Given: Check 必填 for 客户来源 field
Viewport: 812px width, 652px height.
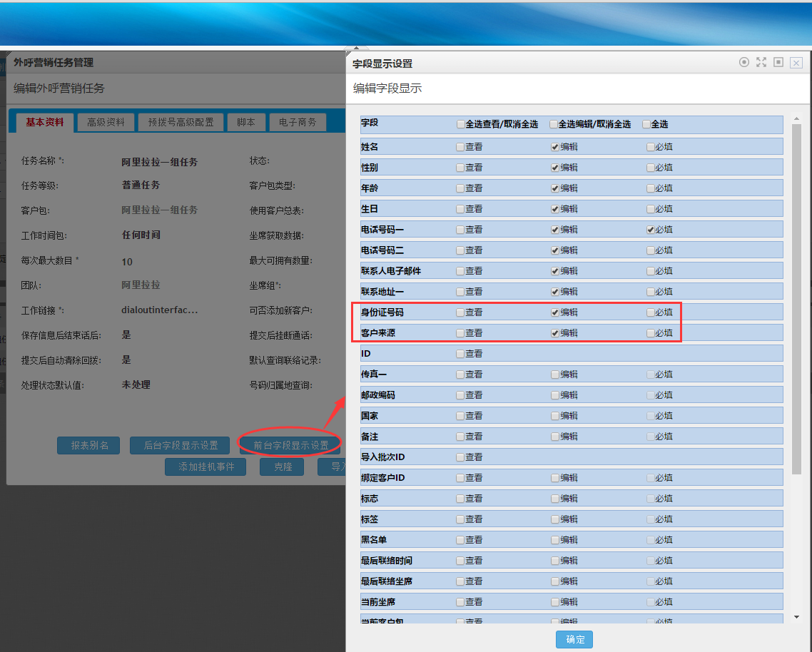Looking at the screenshot, I should point(650,333).
